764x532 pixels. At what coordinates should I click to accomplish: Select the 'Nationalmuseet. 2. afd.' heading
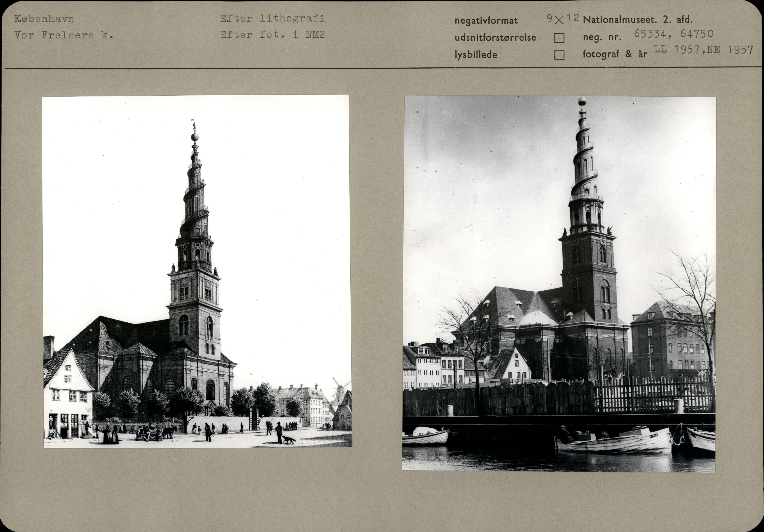click(638, 20)
